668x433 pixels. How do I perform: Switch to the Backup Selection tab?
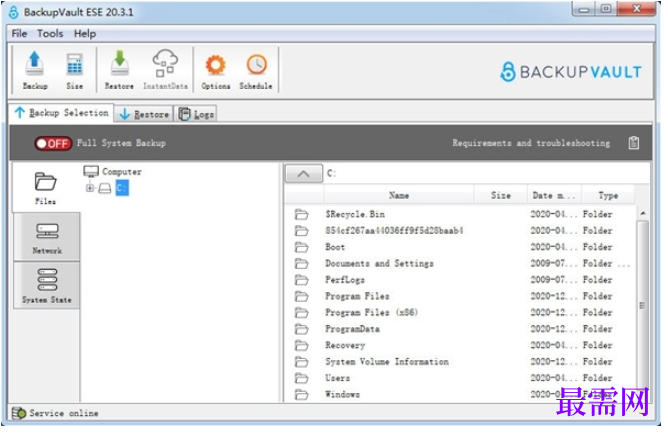61,113
